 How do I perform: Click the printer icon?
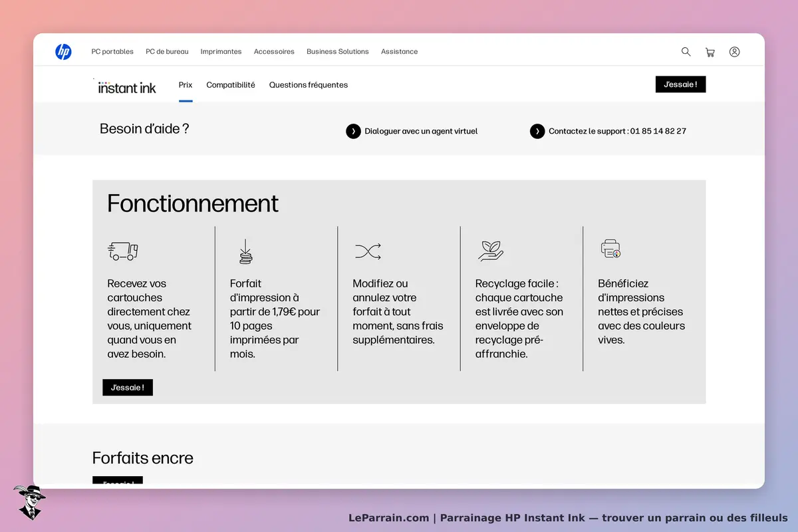tap(610, 249)
